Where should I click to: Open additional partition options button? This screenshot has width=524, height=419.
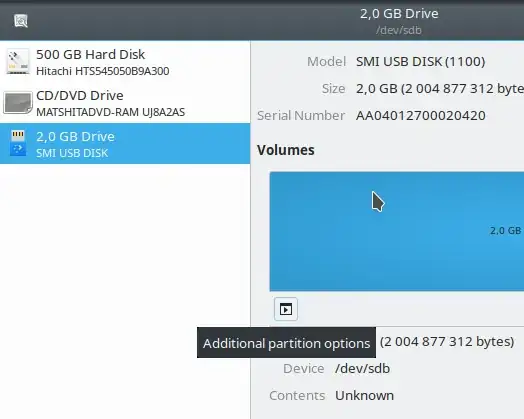point(286,309)
